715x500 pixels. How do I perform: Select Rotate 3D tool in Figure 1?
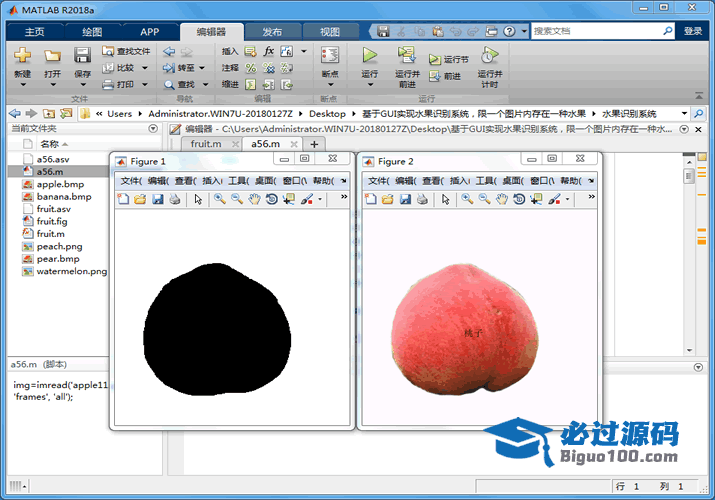(x=272, y=199)
